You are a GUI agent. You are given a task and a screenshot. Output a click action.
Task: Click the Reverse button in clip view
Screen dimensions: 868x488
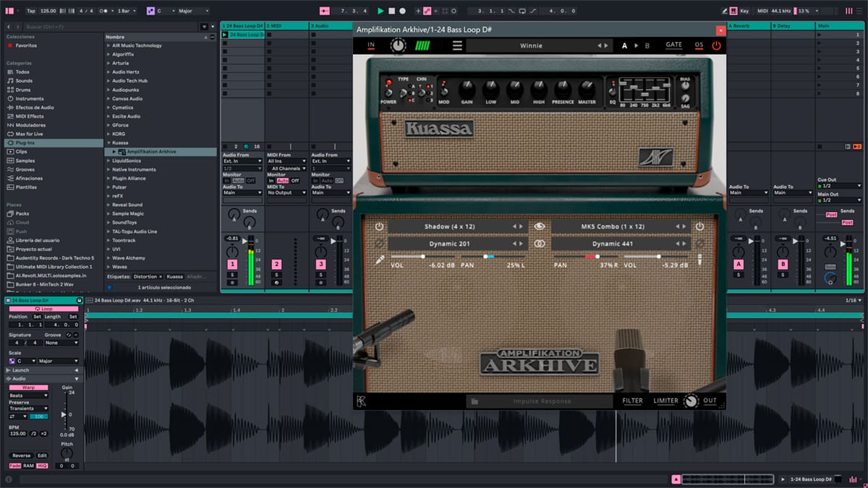[x=21, y=455]
